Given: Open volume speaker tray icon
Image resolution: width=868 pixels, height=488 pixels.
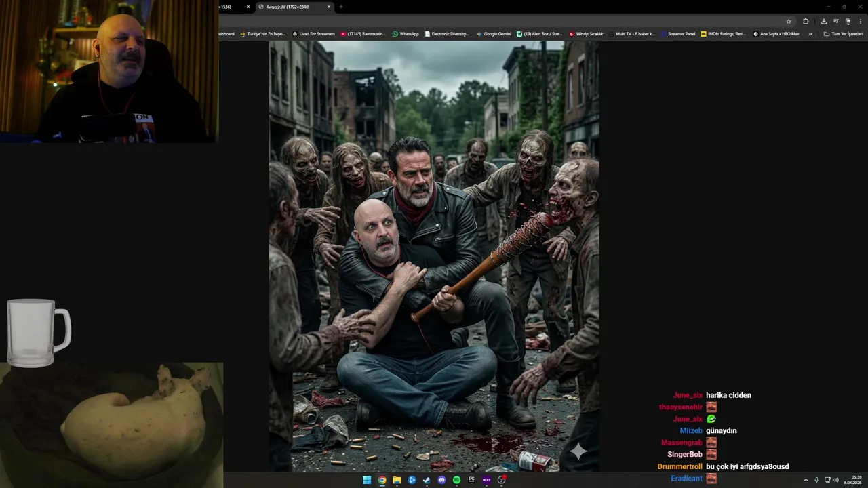Looking at the screenshot, I should (x=835, y=480).
